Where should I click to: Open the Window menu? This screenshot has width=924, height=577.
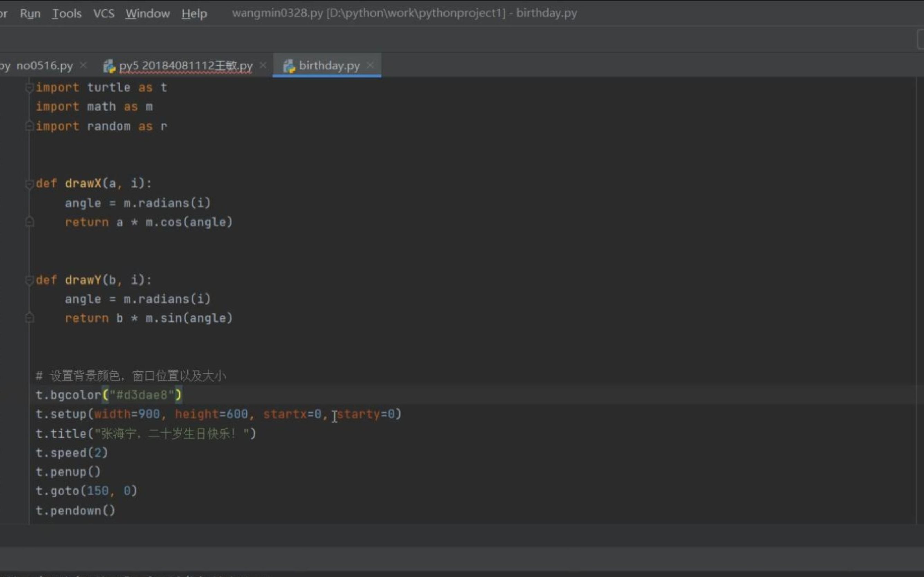point(147,14)
